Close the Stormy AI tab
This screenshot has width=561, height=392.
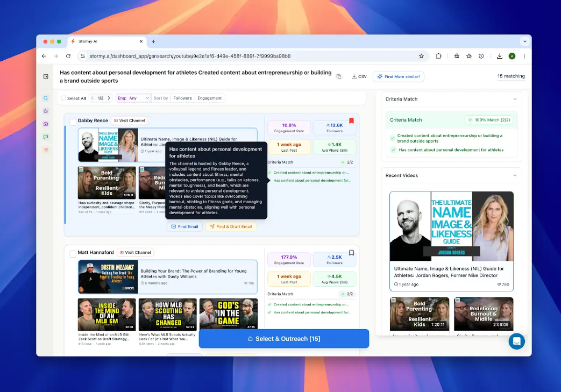coord(141,41)
